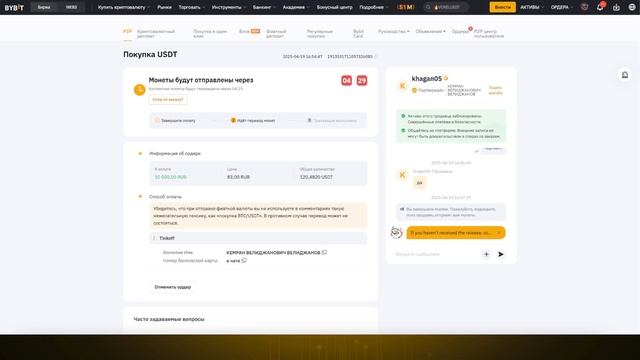Click the search magnifier icon
The width and height of the screenshot is (640, 360).
(428, 7)
